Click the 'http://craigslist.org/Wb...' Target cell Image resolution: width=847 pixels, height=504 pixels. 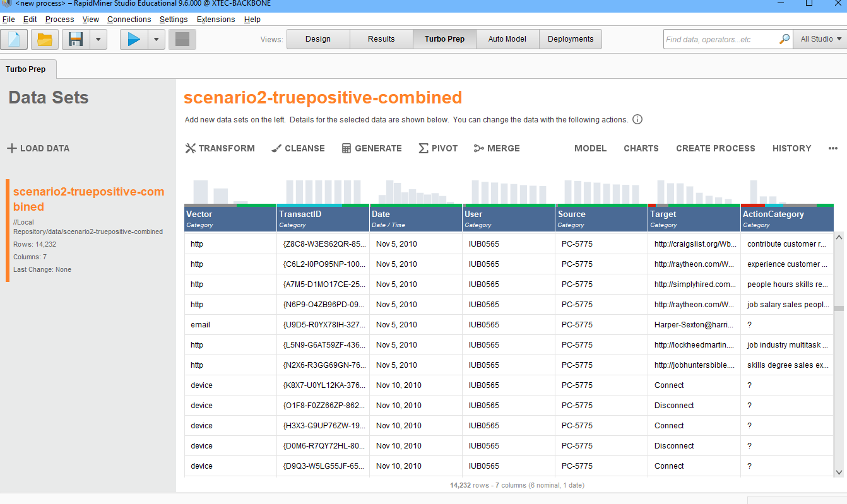pyautogui.click(x=694, y=244)
